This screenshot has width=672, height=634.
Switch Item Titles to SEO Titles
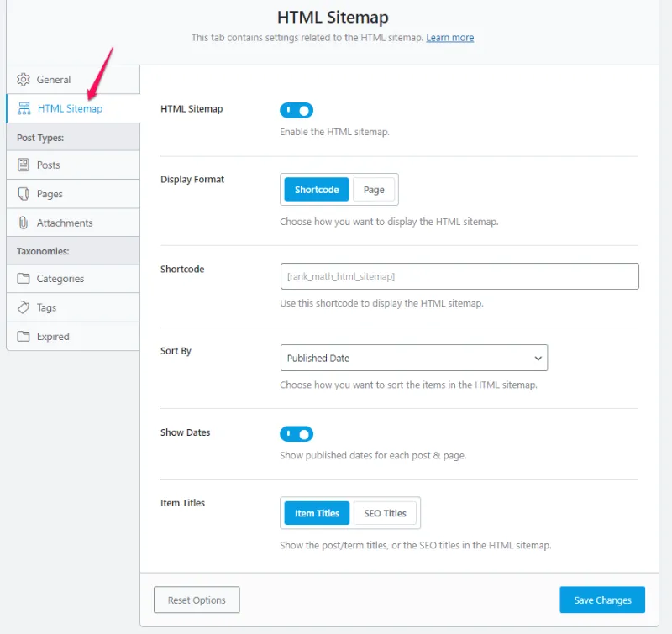point(385,513)
